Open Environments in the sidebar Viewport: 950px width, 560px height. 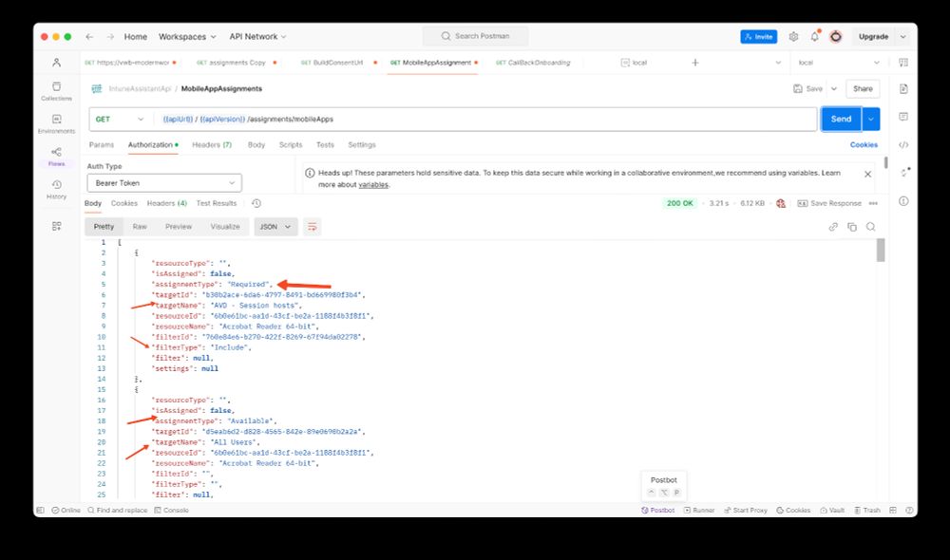[56, 123]
